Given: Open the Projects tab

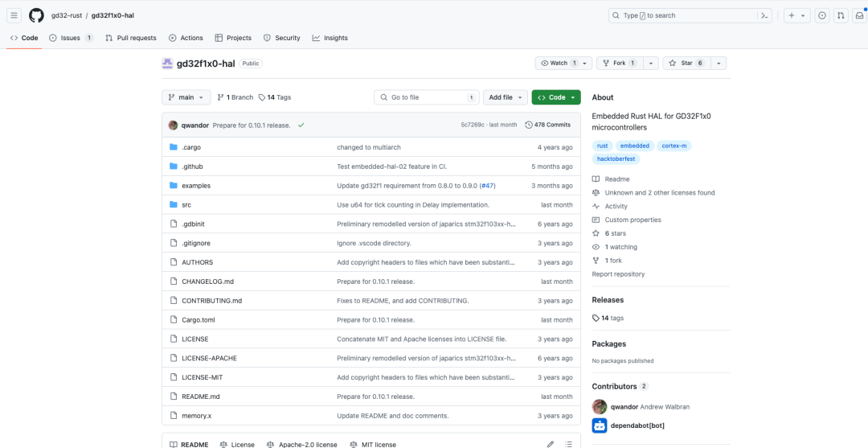Looking at the screenshot, I should pyautogui.click(x=233, y=38).
